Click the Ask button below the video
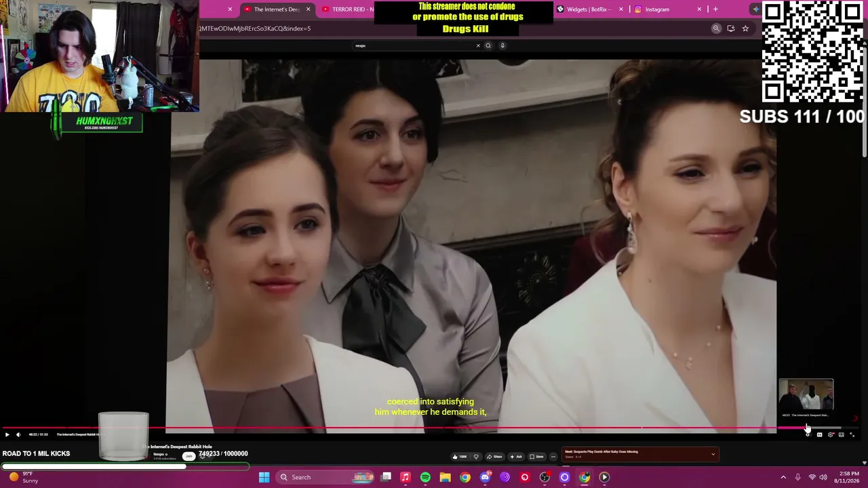The image size is (868, 488). (516, 456)
